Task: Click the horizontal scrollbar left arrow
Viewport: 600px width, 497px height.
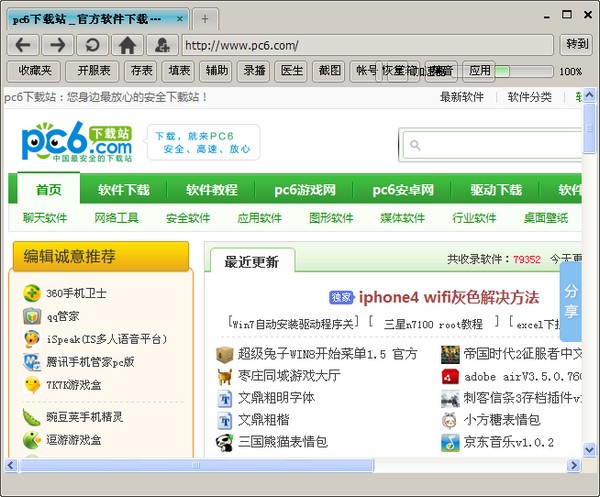Action: [x=11, y=465]
